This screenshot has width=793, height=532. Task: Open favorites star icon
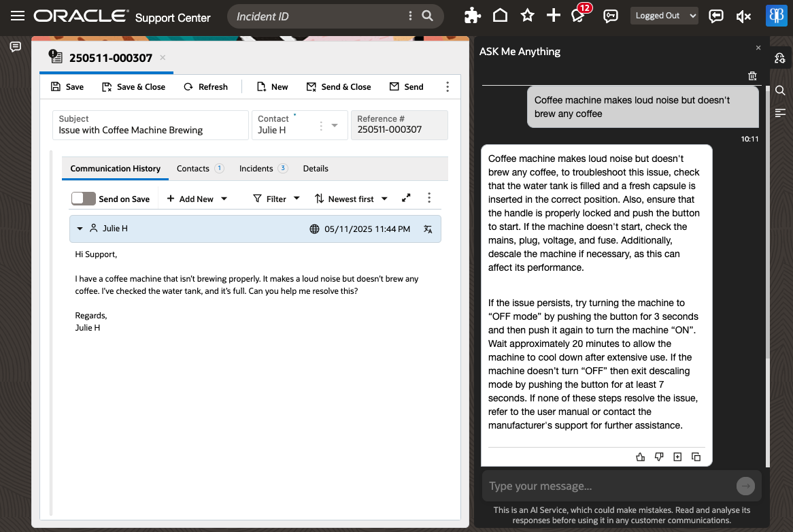(528, 16)
